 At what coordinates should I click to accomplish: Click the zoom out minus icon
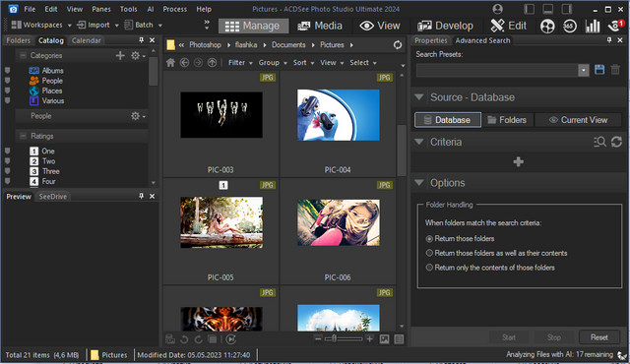click(318, 339)
